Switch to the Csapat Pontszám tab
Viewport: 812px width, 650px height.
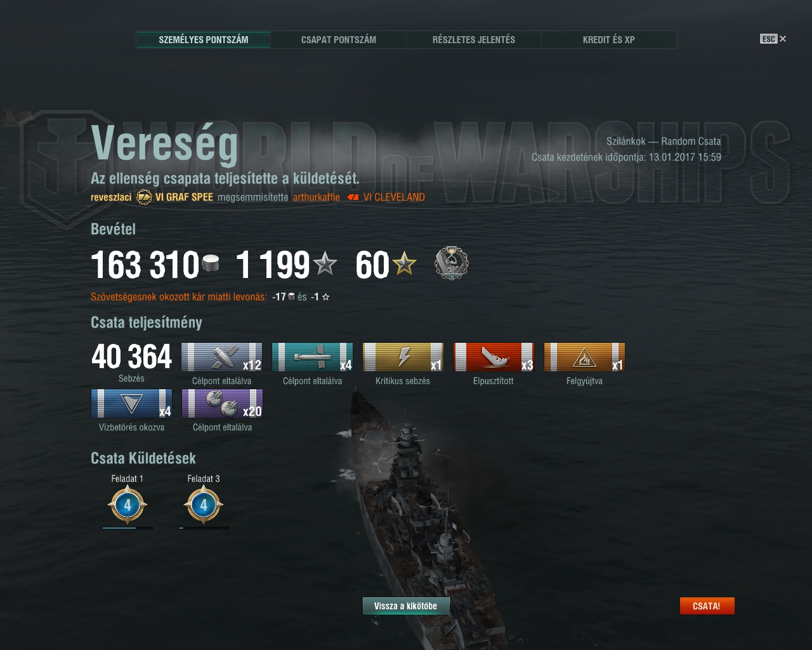tap(339, 39)
